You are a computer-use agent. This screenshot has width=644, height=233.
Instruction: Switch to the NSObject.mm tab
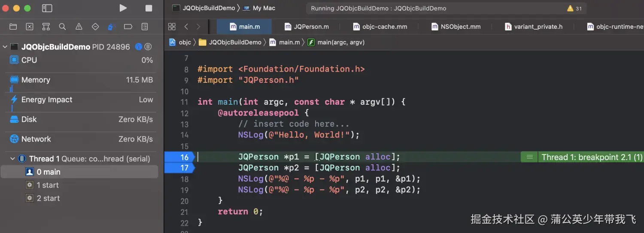[x=456, y=27]
